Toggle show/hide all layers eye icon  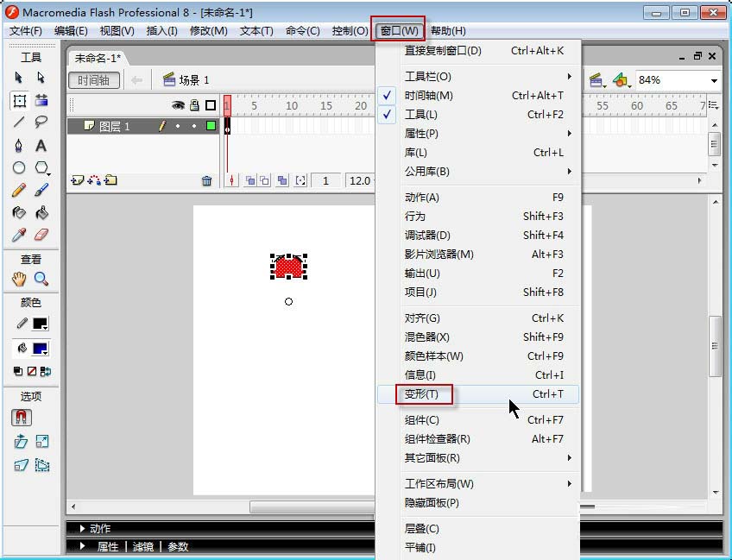(178, 105)
